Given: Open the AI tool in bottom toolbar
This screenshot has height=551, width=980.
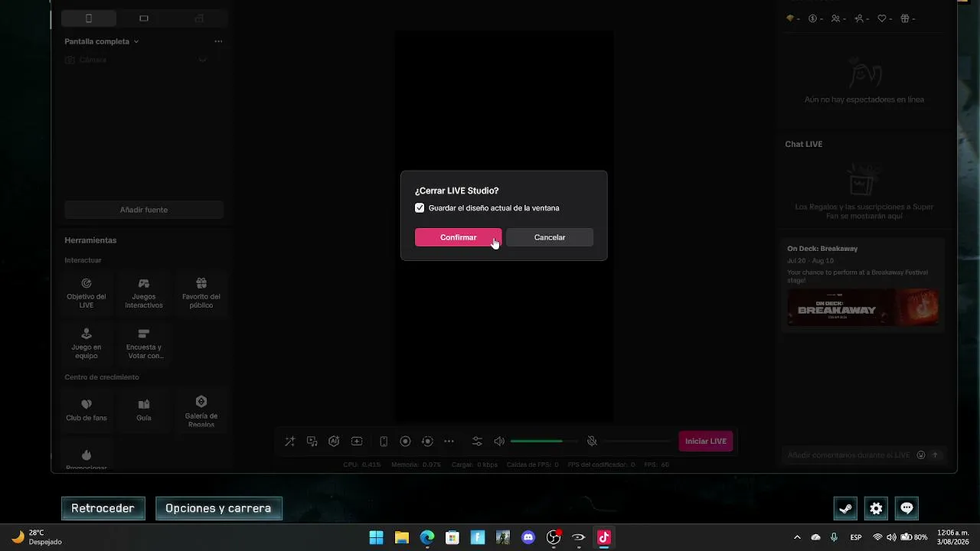Looking at the screenshot, I should (334, 442).
